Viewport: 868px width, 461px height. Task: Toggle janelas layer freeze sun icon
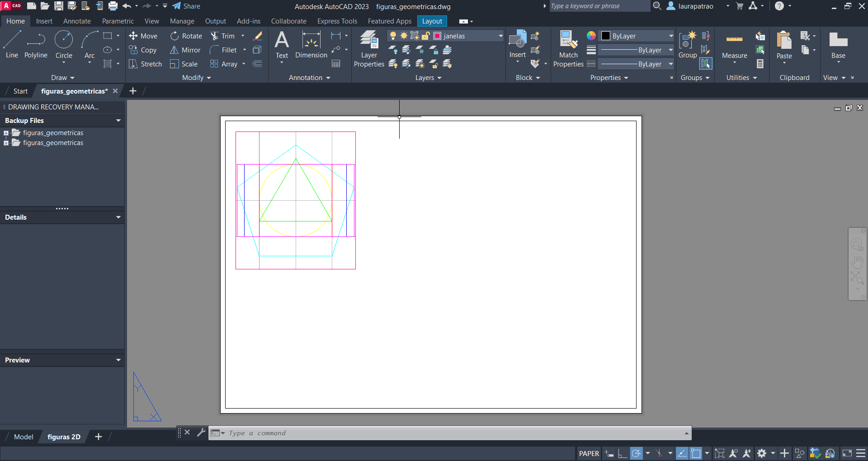coord(404,36)
